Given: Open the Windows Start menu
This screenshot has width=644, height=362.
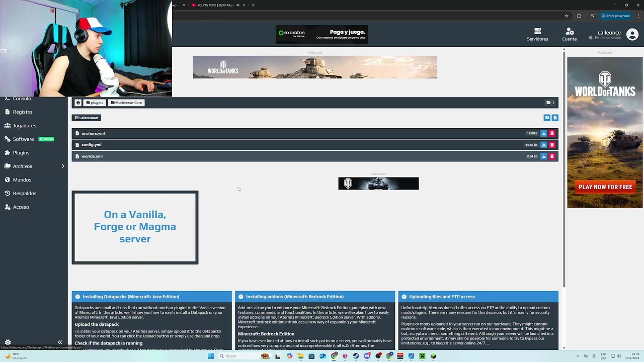Looking at the screenshot, I should [211, 356].
